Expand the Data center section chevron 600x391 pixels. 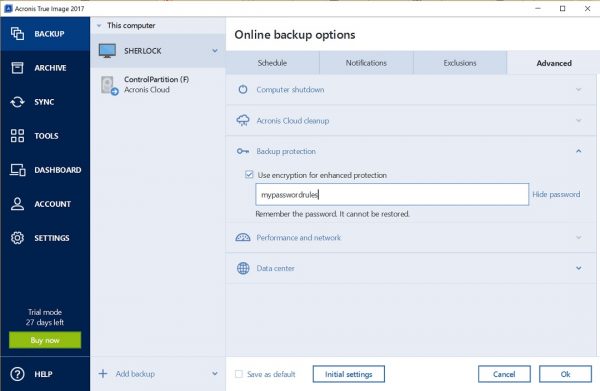click(x=579, y=268)
